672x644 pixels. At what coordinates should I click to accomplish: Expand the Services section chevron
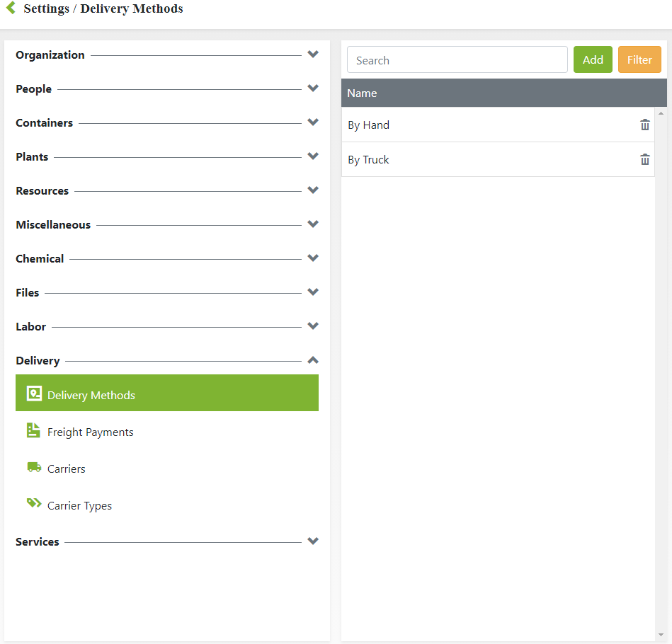tap(313, 541)
